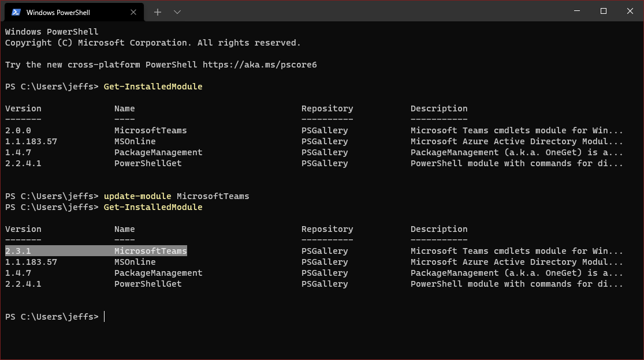Viewport: 644px width, 360px height.
Task: Click highlighted version 2.3.1
Action: coord(18,251)
